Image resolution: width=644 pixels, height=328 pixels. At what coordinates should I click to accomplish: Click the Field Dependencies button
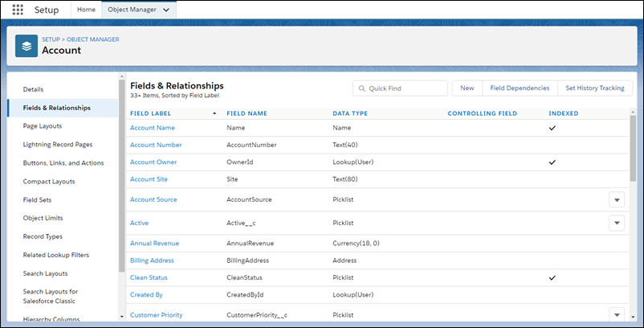tap(520, 88)
